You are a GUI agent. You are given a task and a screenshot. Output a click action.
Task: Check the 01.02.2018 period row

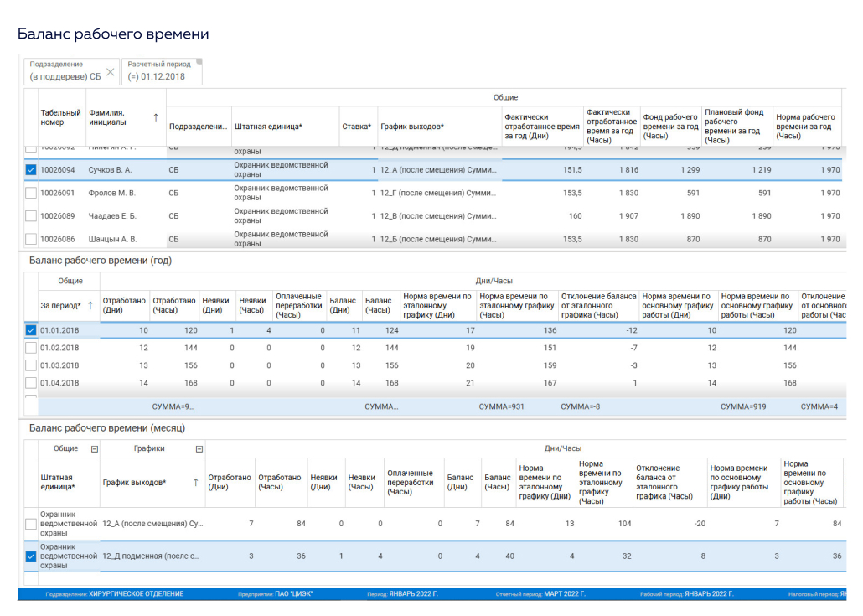click(x=31, y=348)
